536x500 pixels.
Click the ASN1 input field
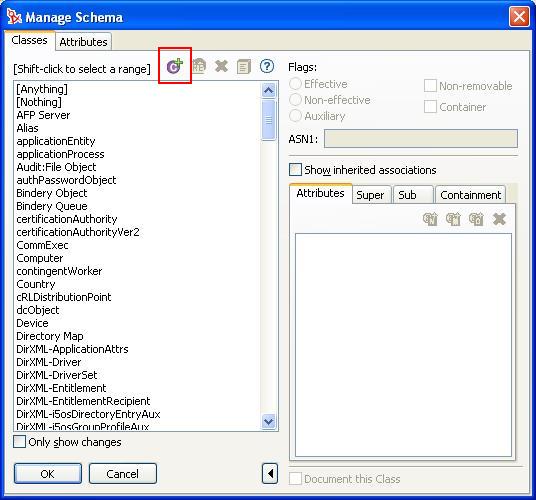pyautogui.click(x=421, y=139)
